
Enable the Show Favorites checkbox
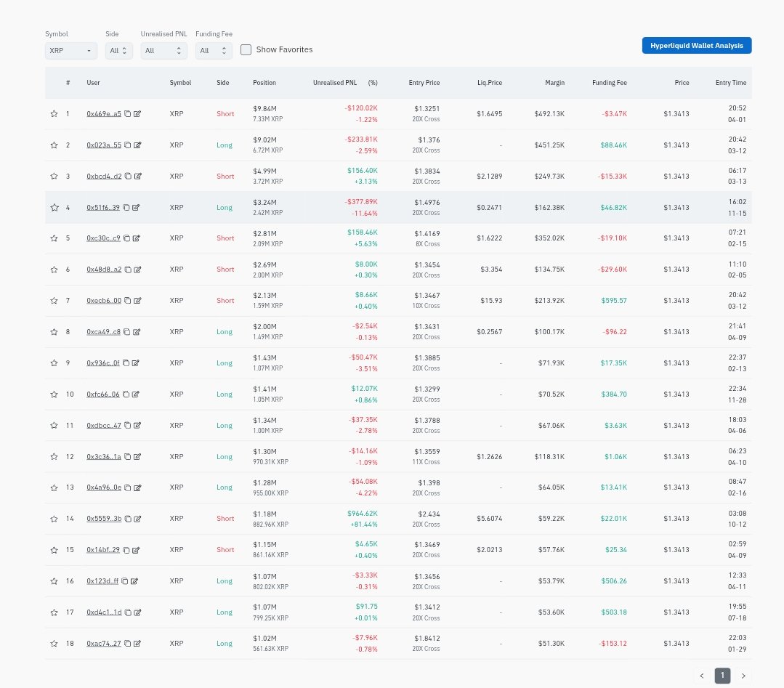tap(246, 49)
